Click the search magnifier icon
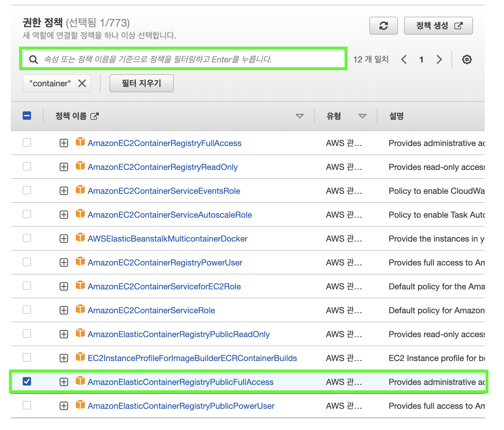This screenshot has height=430, width=504. click(33, 59)
